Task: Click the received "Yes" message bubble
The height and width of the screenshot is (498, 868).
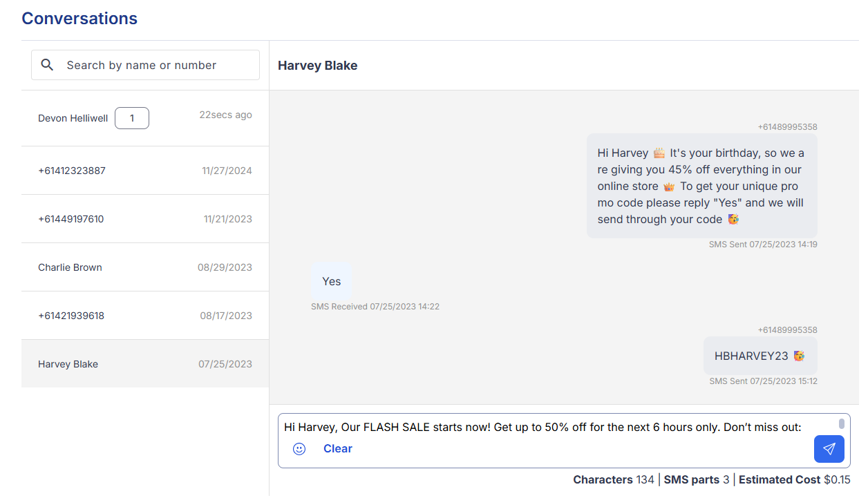Action: point(331,281)
